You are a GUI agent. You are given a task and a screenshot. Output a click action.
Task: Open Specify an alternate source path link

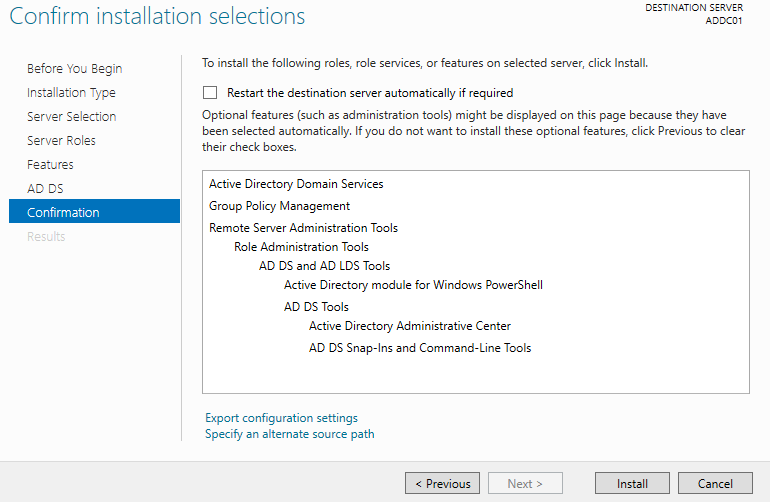290,434
